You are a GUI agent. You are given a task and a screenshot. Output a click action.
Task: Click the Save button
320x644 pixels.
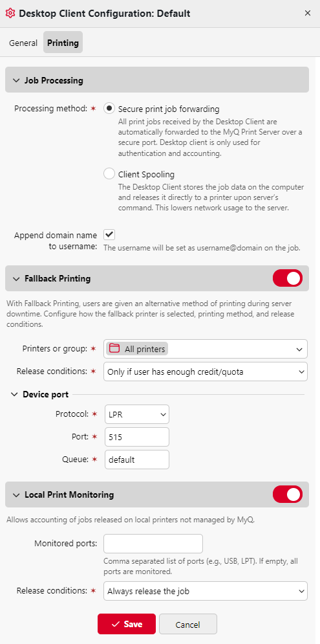point(127,625)
